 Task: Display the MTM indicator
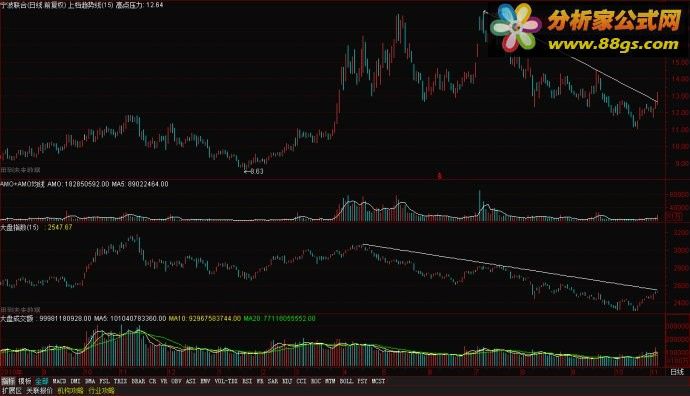pyautogui.click(x=330, y=381)
